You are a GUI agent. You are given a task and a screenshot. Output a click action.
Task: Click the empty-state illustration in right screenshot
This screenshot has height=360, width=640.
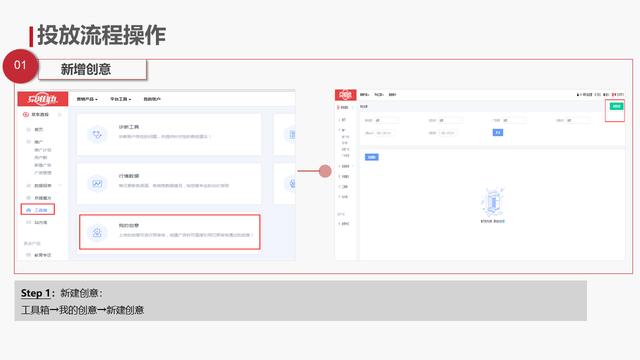tap(493, 202)
